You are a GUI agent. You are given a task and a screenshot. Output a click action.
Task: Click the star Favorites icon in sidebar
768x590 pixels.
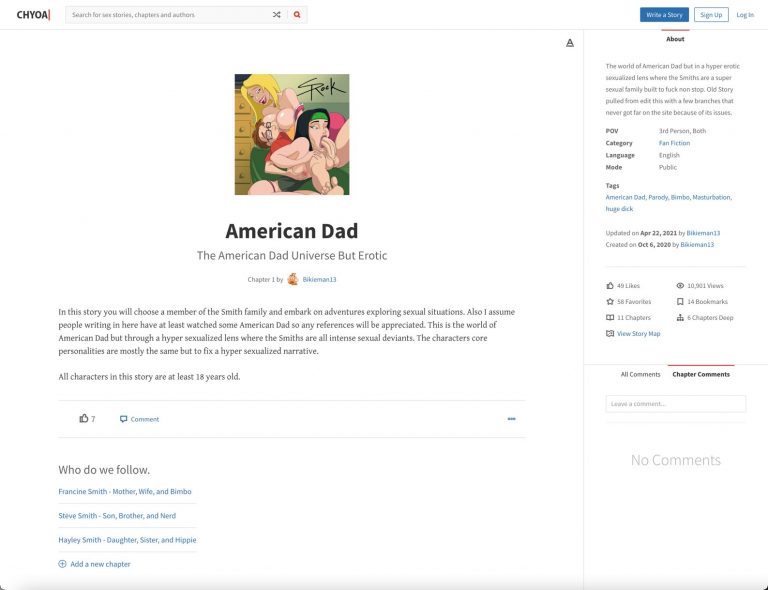pyautogui.click(x=610, y=302)
